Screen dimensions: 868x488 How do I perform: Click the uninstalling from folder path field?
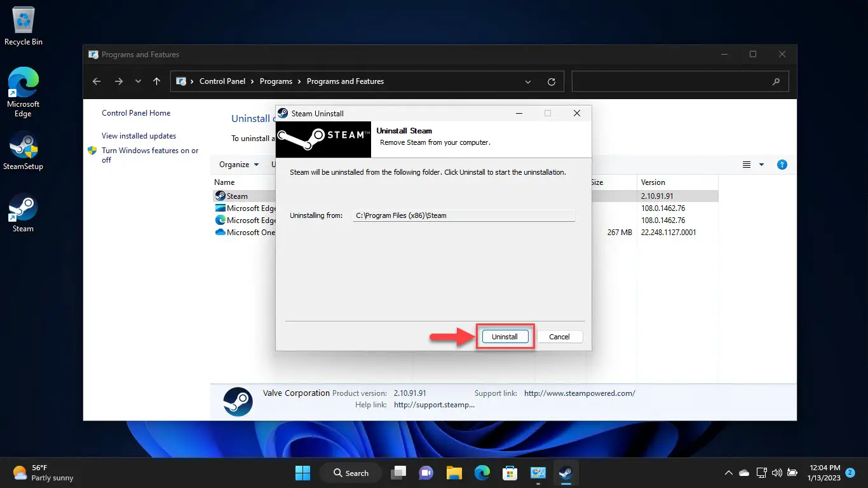464,215
